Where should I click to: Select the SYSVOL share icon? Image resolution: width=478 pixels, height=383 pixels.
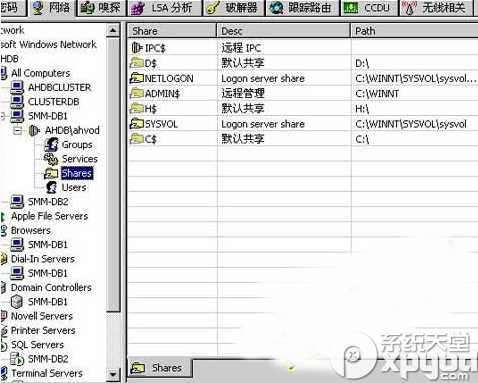point(137,124)
